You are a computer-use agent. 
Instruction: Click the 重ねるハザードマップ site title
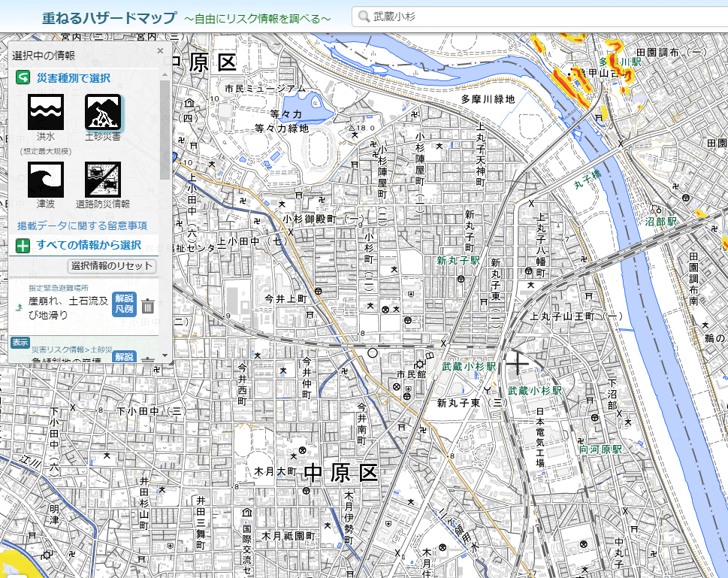pyautogui.click(x=109, y=17)
